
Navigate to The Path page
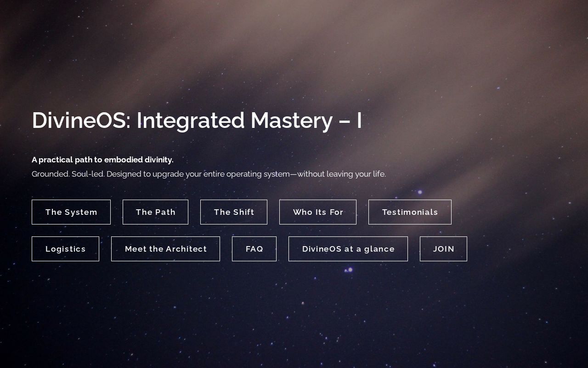(155, 212)
